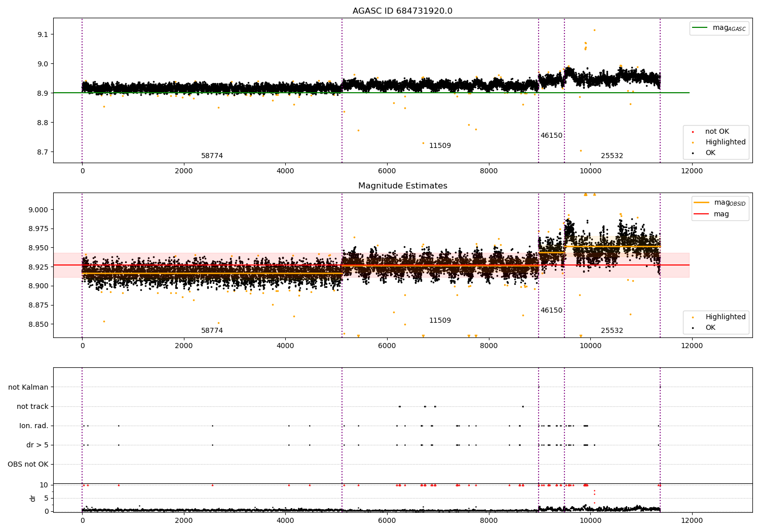Viewport: 760px width, 532px height.
Task: Click OBSID label 25532 in AGASC plot
Action: pos(612,156)
